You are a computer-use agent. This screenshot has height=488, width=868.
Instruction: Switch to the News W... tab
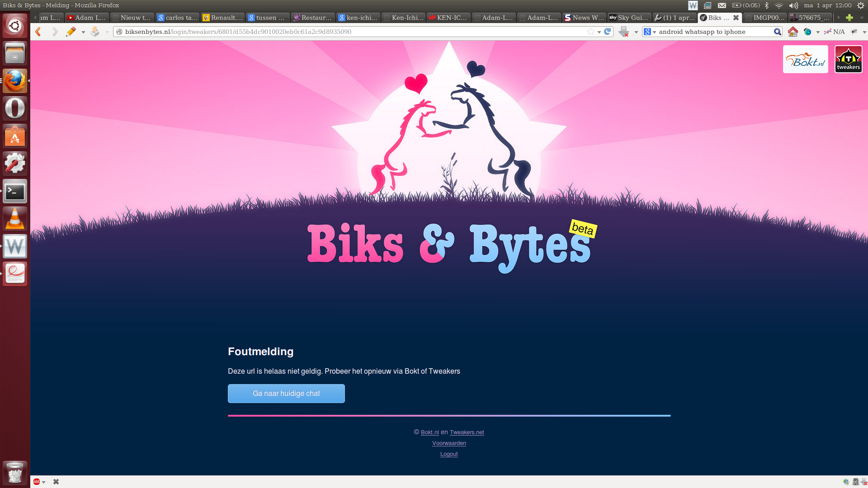coord(584,18)
